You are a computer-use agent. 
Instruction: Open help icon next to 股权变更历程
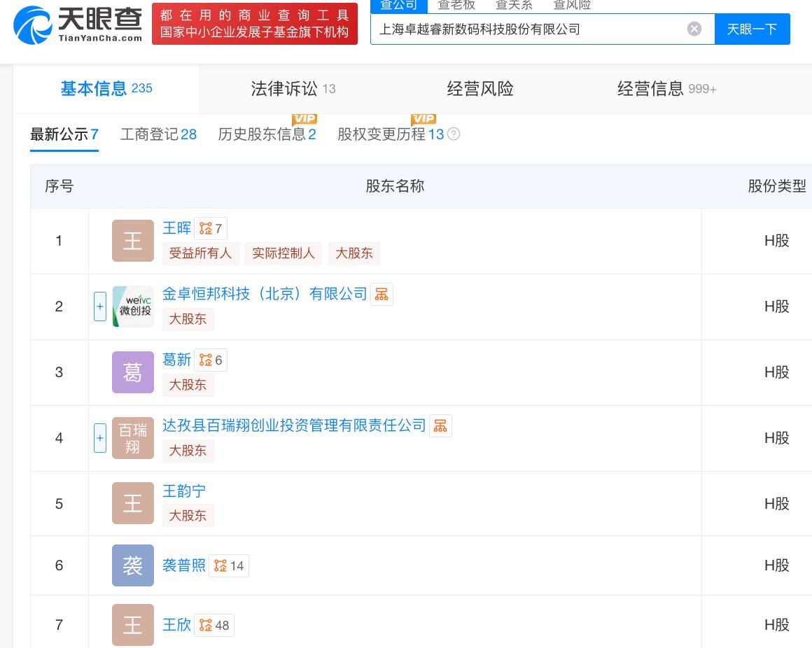[x=454, y=134]
